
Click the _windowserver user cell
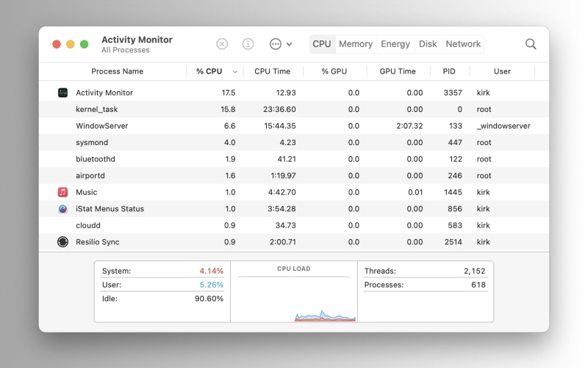503,126
